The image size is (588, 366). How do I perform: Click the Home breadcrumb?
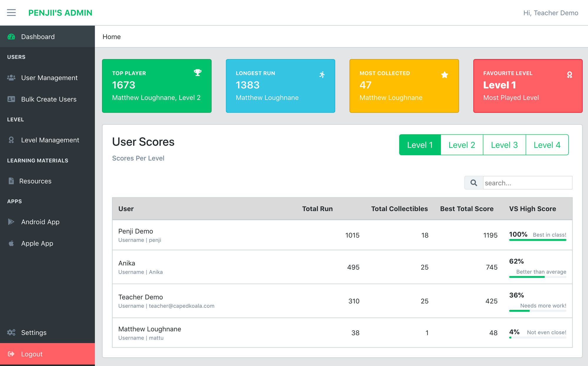click(x=111, y=37)
